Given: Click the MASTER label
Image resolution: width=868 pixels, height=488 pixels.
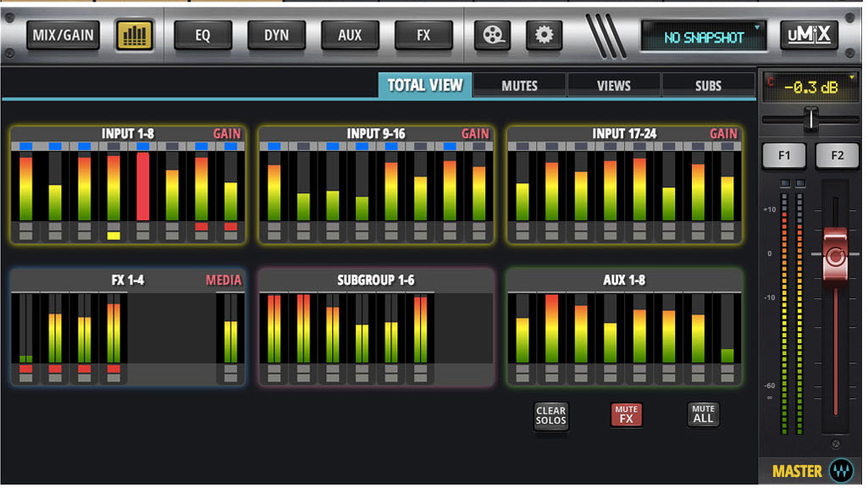Looking at the screenshot, I should pos(797,471).
